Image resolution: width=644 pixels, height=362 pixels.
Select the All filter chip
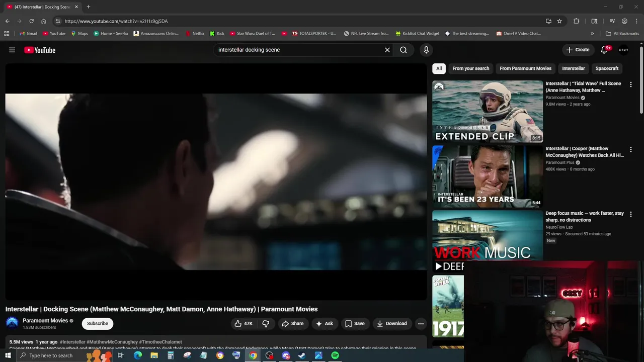439,68
